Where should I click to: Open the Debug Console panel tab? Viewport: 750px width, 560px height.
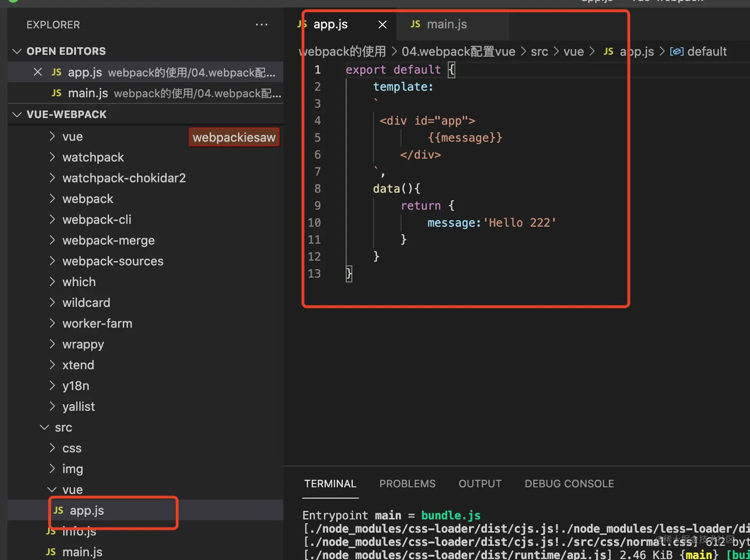pos(569,484)
